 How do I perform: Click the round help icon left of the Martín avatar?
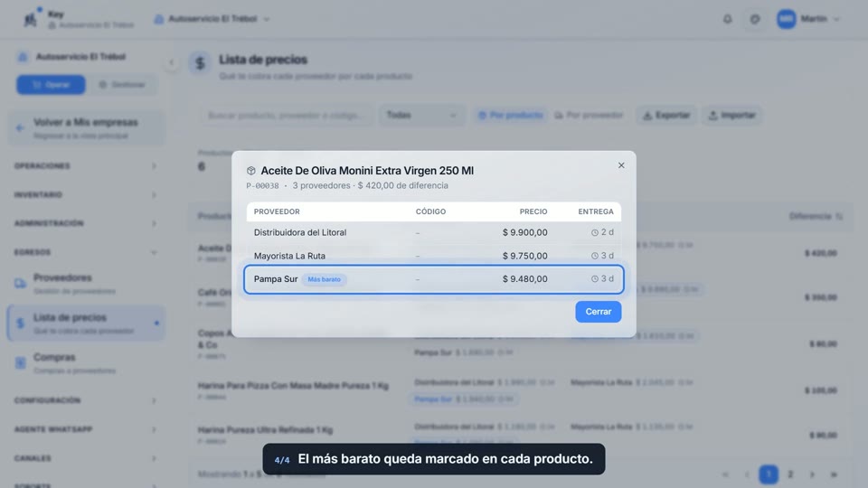[x=755, y=19]
